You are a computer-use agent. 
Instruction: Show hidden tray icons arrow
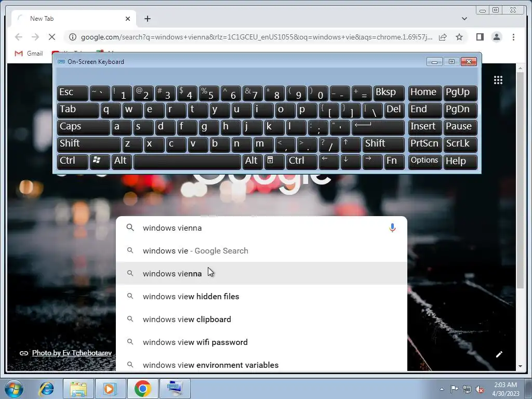click(x=442, y=389)
